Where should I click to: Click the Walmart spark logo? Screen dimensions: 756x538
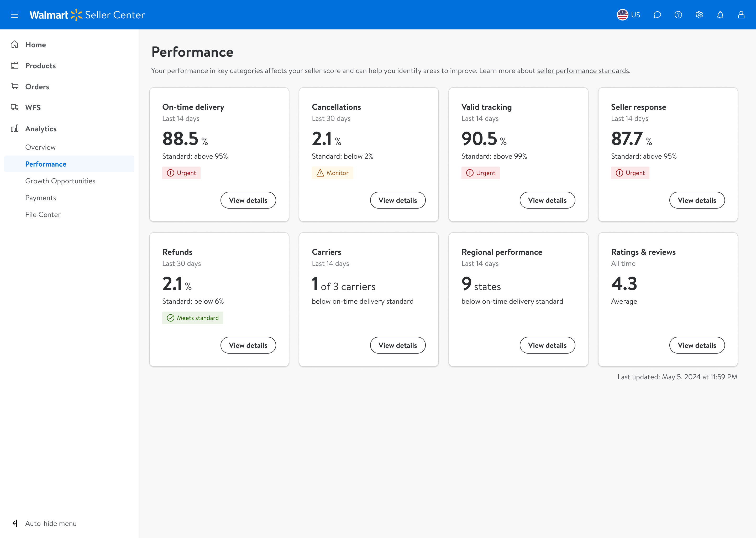click(76, 15)
